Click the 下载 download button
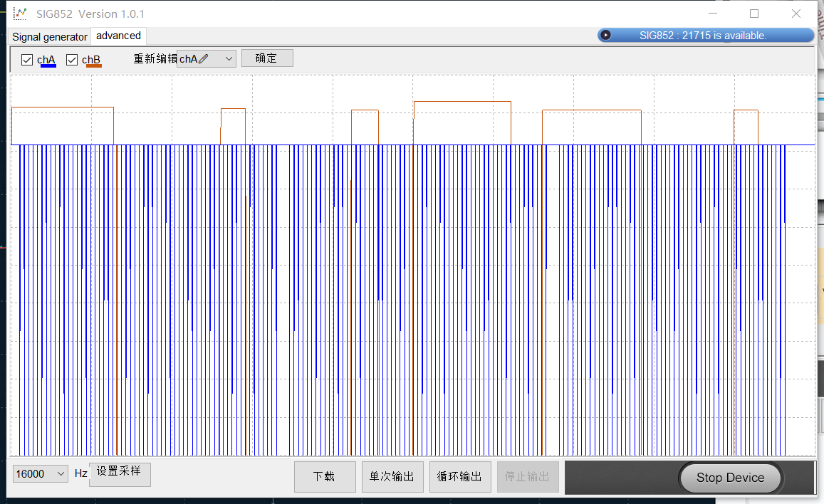This screenshot has width=824, height=504. pyautogui.click(x=325, y=477)
